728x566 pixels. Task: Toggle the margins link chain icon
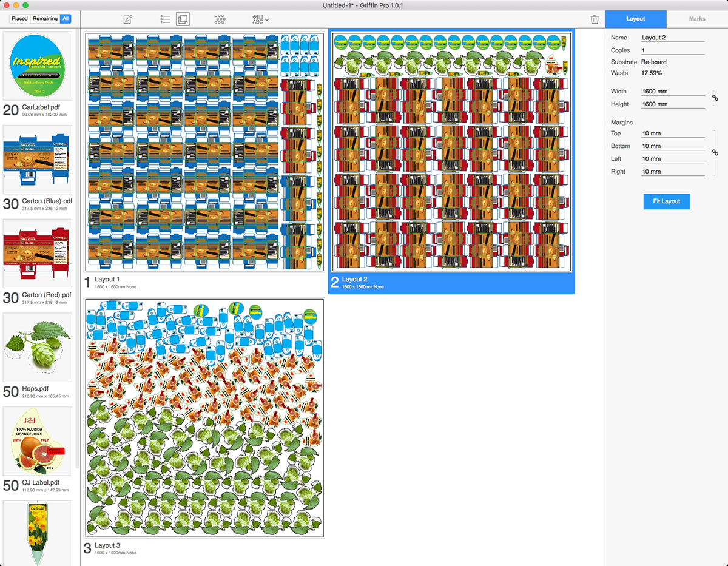(715, 152)
